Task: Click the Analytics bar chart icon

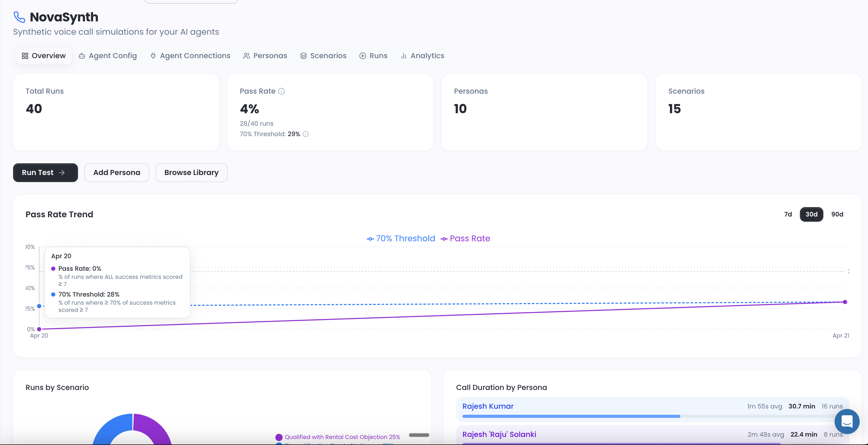Action: tap(404, 56)
